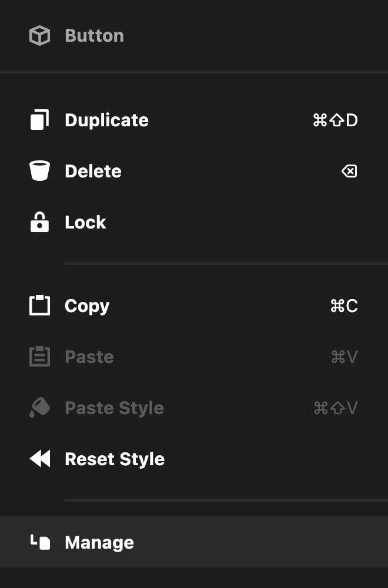Screen dimensions: 388x588
Task: Click the disabled Paste Style option
Action: point(114,408)
